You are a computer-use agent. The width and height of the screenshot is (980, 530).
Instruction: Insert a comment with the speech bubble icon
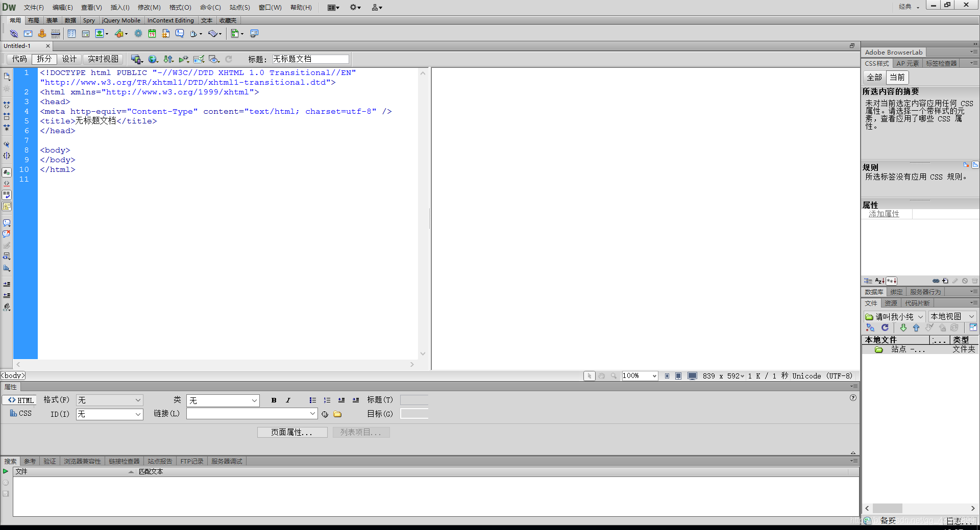[x=180, y=34]
